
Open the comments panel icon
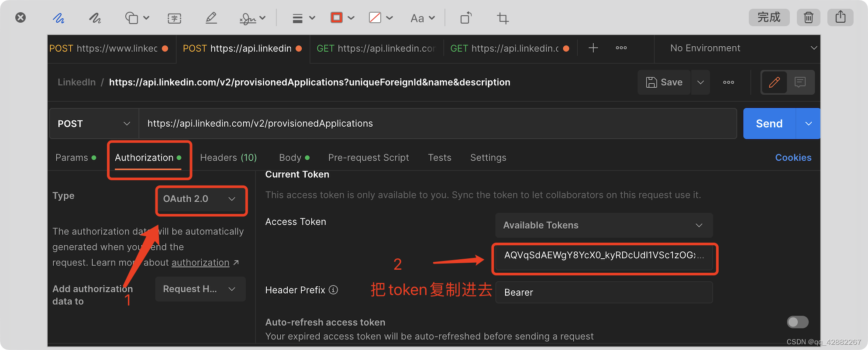tap(800, 82)
